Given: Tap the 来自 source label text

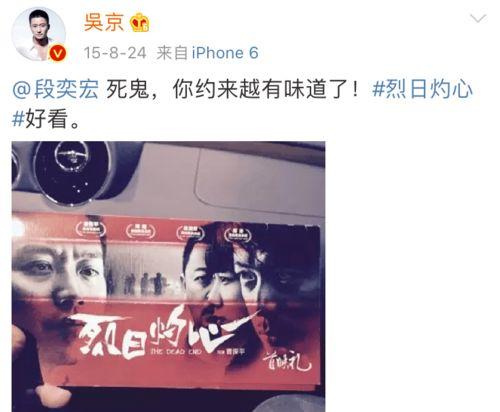Looking at the screenshot, I should [172, 53].
